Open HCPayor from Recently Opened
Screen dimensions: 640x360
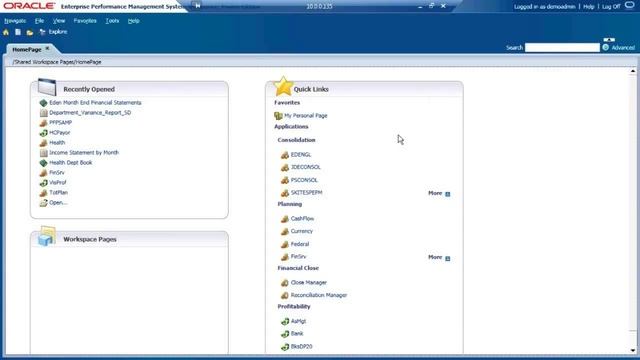(60, 133)
